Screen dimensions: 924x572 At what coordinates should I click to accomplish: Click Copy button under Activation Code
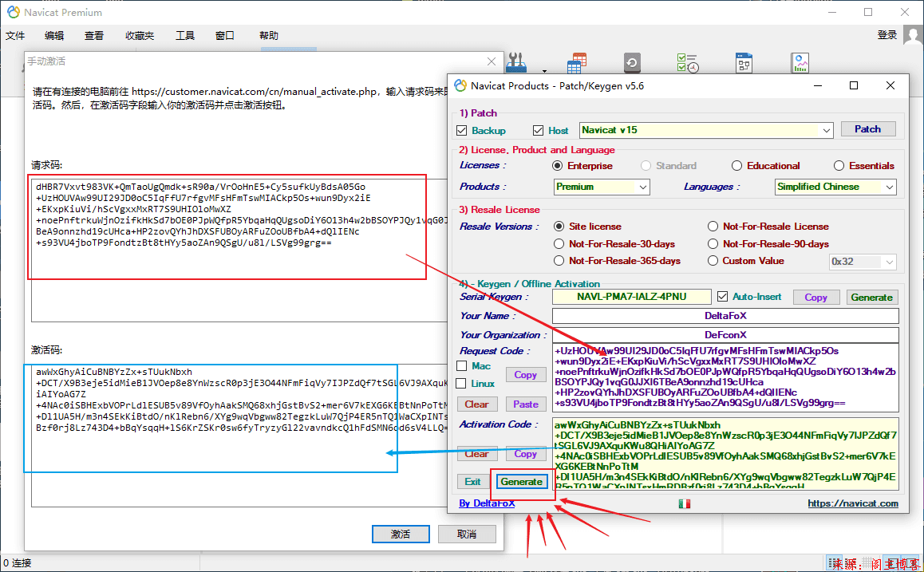click(x=526, y=454)
